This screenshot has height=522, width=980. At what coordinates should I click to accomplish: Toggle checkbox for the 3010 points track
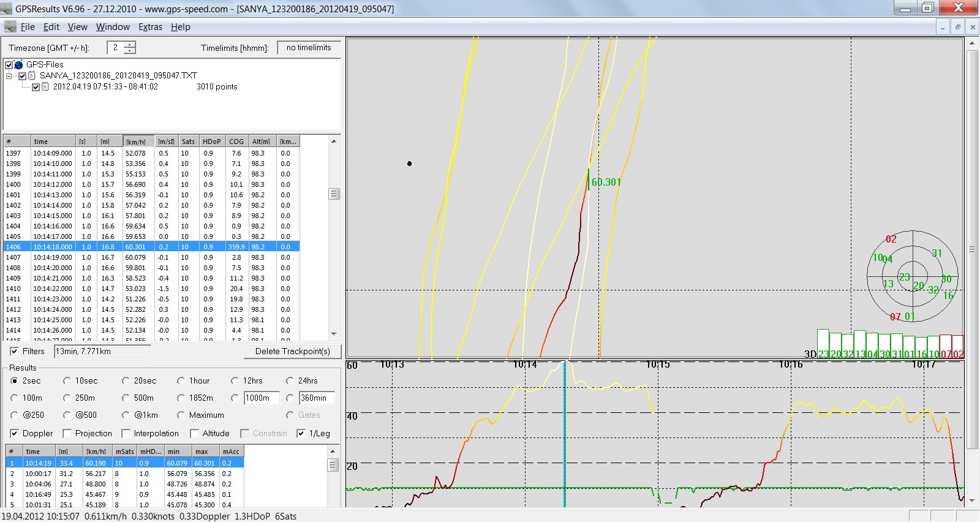(x=36, y=87)
